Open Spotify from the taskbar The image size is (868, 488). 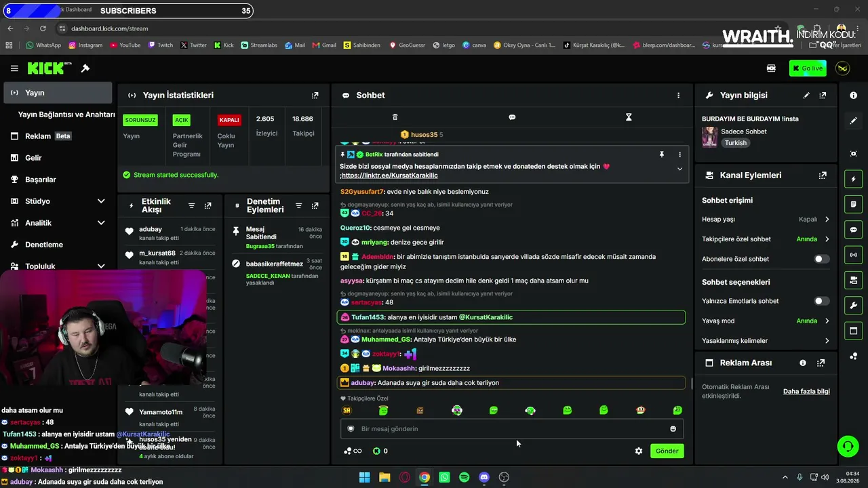point(464,477)
